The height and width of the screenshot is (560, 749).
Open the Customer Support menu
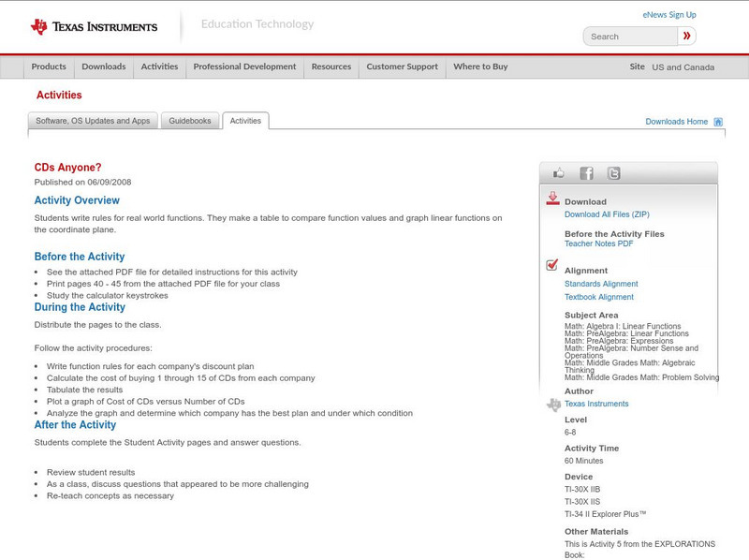tap(402, 67)
